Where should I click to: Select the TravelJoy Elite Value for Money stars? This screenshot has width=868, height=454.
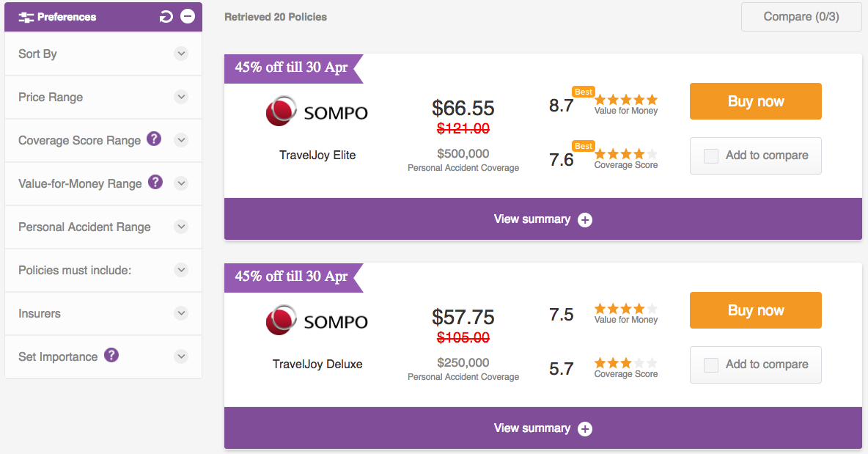pyautogui.click(x=626, y=100)
